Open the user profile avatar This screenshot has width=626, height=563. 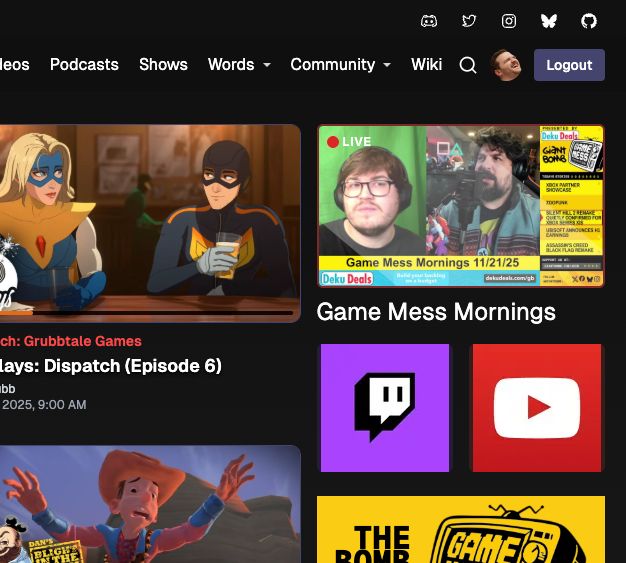coord(506,65)
